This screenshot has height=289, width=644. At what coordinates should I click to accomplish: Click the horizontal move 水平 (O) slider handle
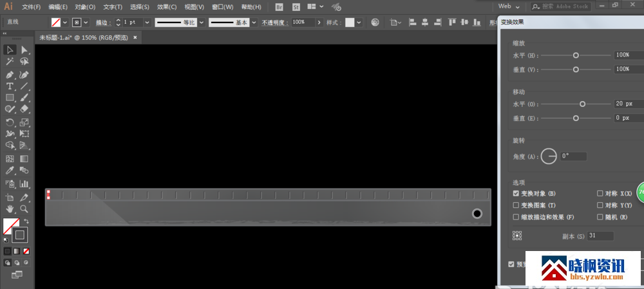(x=583, y=104)
